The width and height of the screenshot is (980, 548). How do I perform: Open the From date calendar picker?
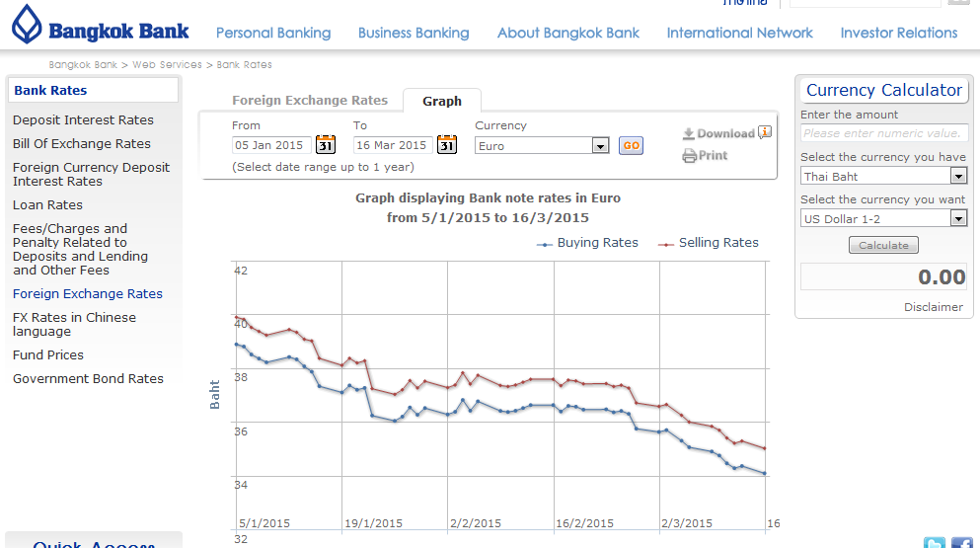click(x=326, y=145)
